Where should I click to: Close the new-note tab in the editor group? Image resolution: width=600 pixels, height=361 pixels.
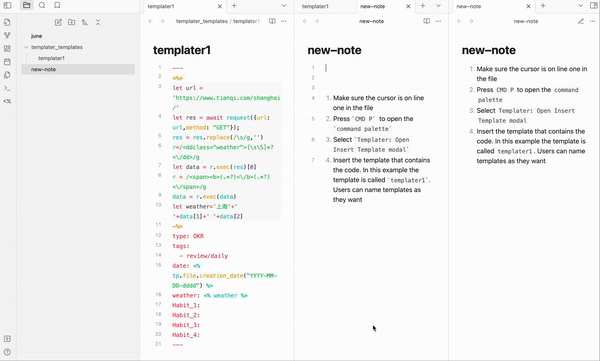(408, 6)
